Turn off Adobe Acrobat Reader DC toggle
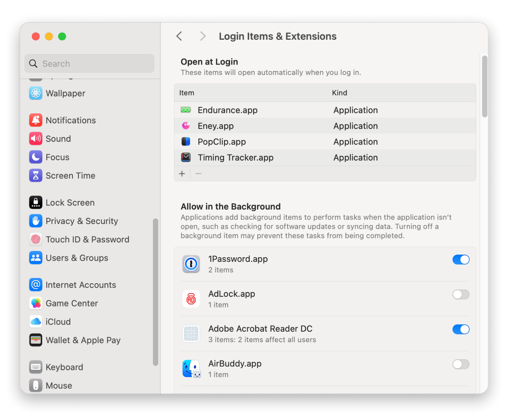 point(461,329)
